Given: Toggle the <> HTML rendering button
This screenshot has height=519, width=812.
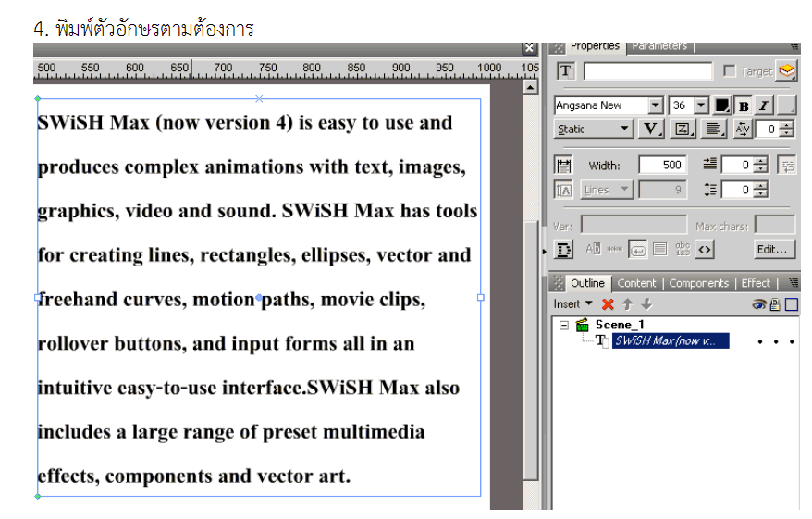Looking at the screenshot, I should pyautogui.click(x=705, y=250).
